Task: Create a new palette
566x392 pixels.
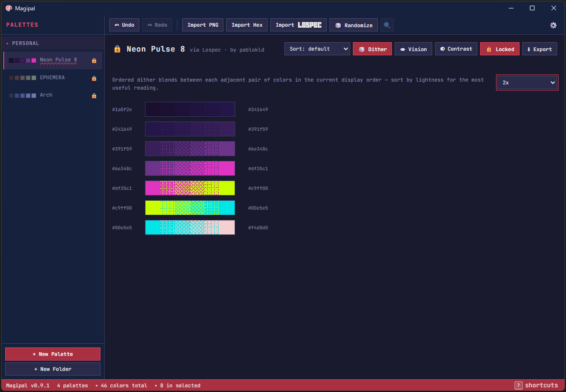Action: point(53,354)
